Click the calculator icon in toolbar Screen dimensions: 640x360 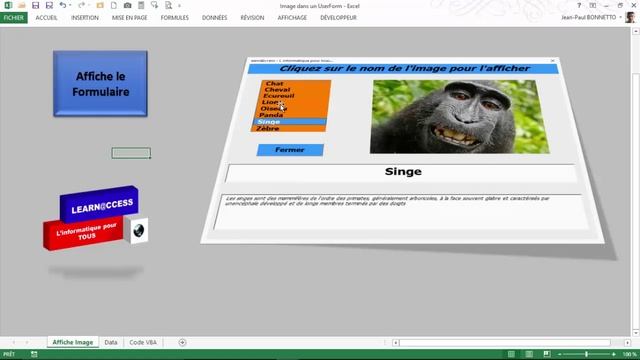[141, 5]
